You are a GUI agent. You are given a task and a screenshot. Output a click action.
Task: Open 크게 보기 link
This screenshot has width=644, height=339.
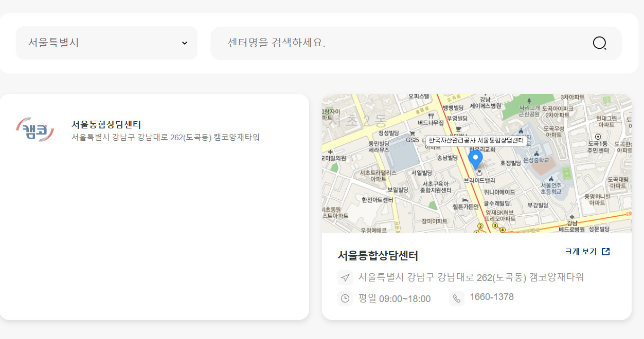(581, 252)
